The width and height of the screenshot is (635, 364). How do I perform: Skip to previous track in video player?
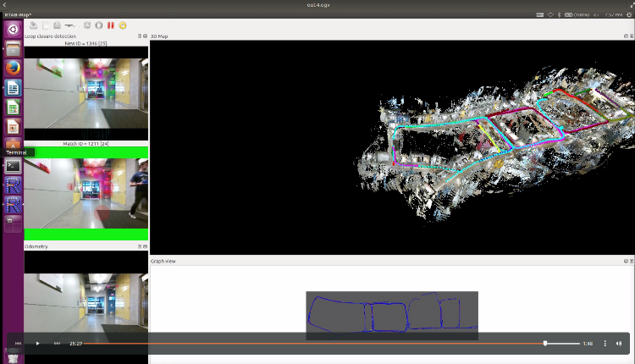[19, 344]
